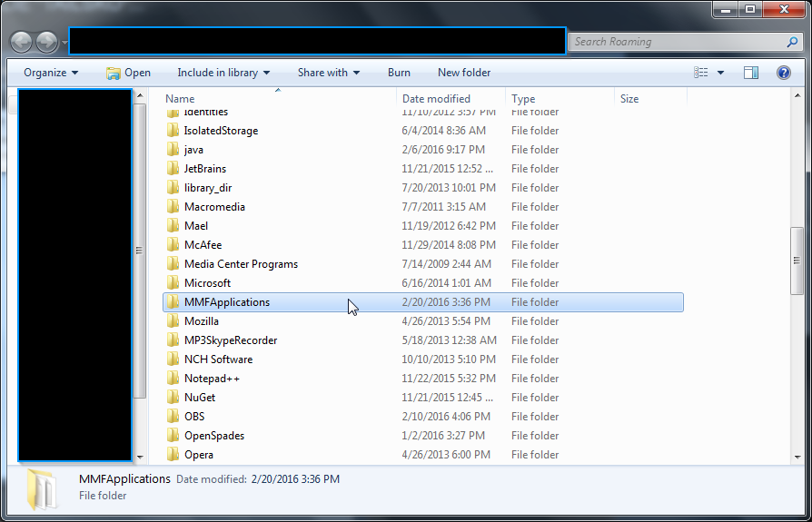
Task: Select the MMFApplications folder icon in list
Action: tap(173, 302)
